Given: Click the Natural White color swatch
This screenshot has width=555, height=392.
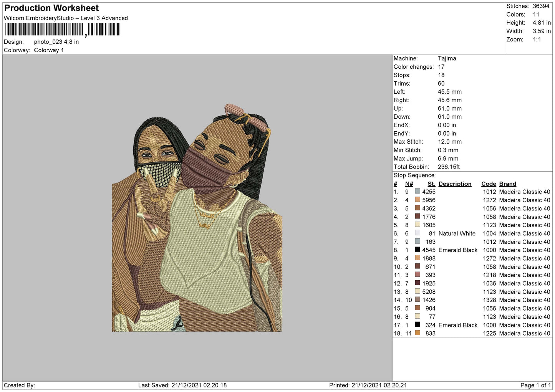Looking at the screenshot, I should (x=417, y=233).
